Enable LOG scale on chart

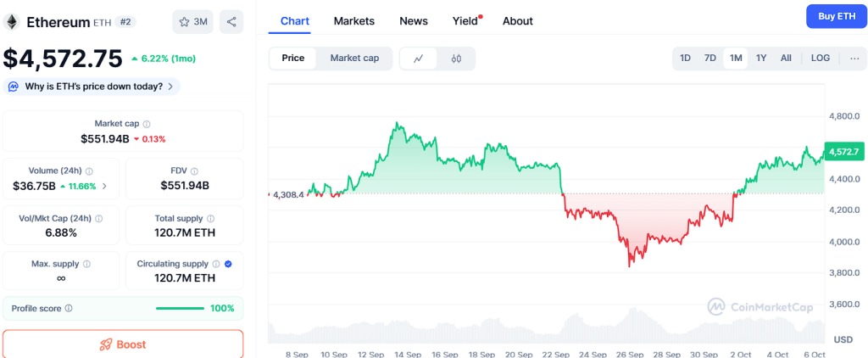click(x=820, y=58)
